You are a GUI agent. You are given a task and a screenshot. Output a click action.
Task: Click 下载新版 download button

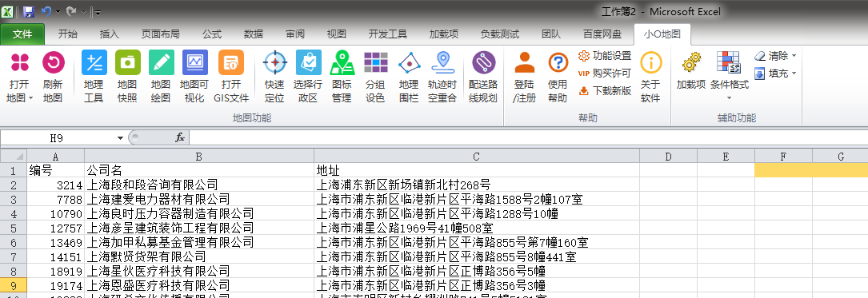click(x=605, y=91)
